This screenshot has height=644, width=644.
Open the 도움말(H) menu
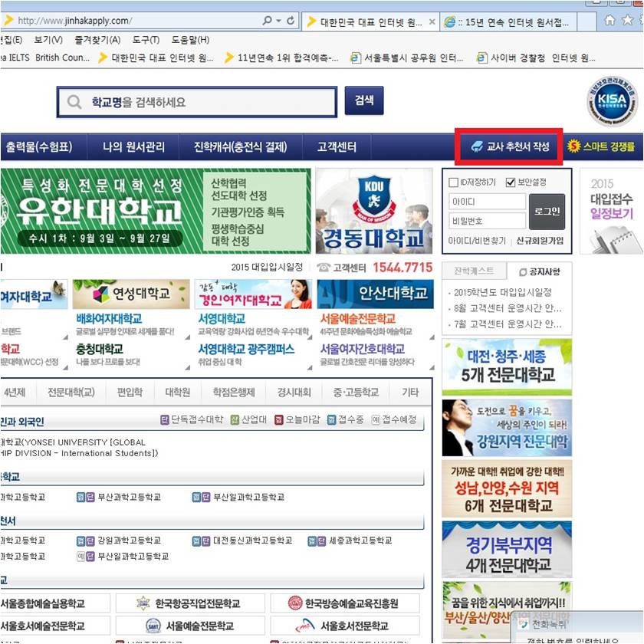click(190, 40)
